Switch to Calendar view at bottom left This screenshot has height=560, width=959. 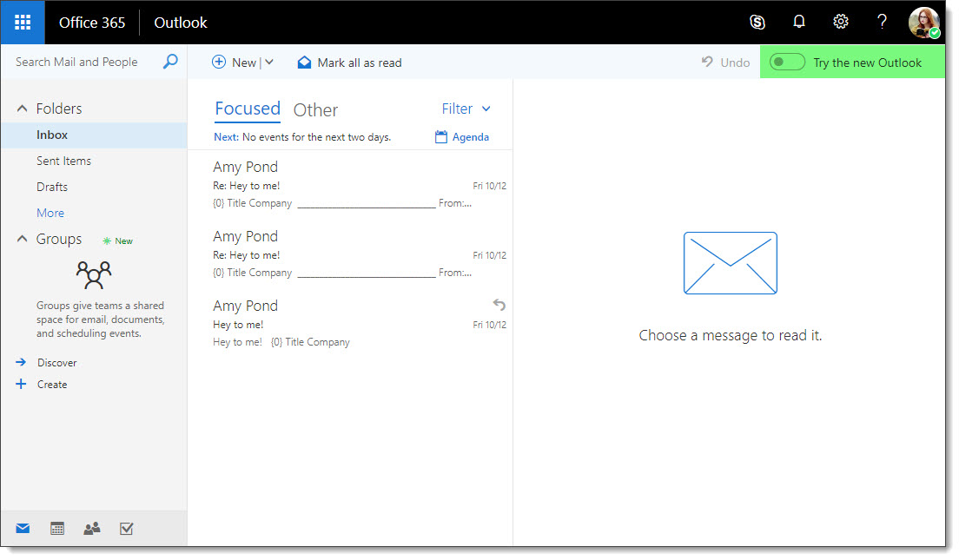[x=56, y=528]
